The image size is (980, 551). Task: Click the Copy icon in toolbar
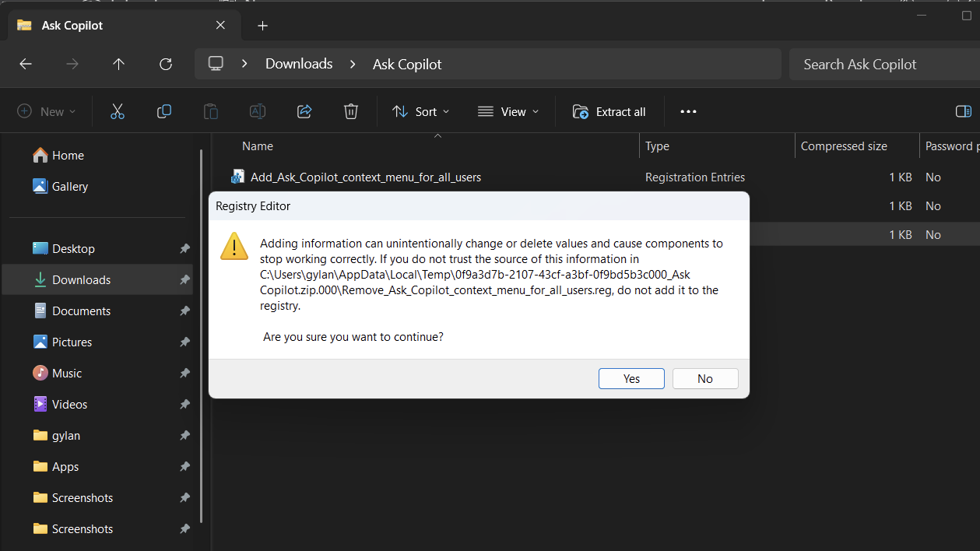click(x=164, y=111)
